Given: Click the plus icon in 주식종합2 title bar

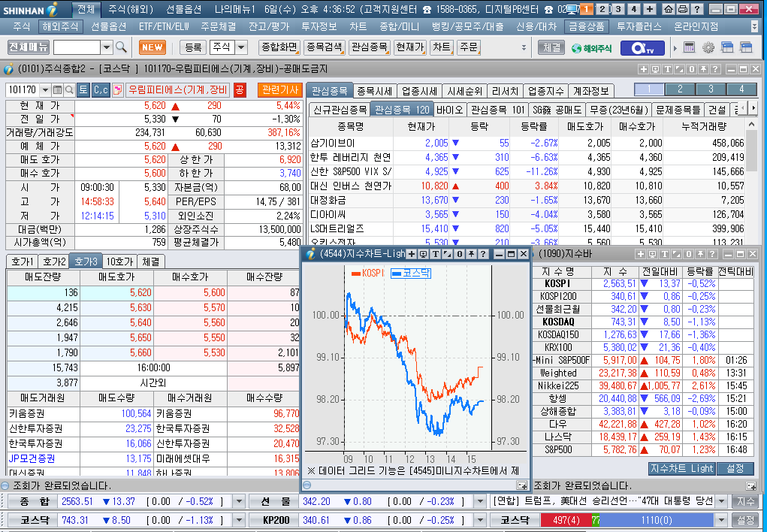Looking at the screenshot, I should (644, 69).
